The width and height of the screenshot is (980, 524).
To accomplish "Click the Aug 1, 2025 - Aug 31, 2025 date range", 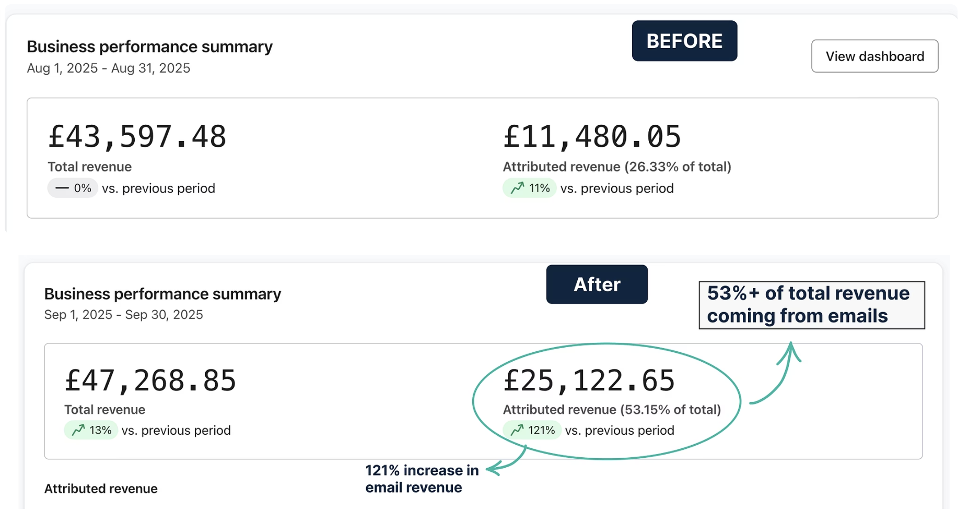I will click(109, 68).
